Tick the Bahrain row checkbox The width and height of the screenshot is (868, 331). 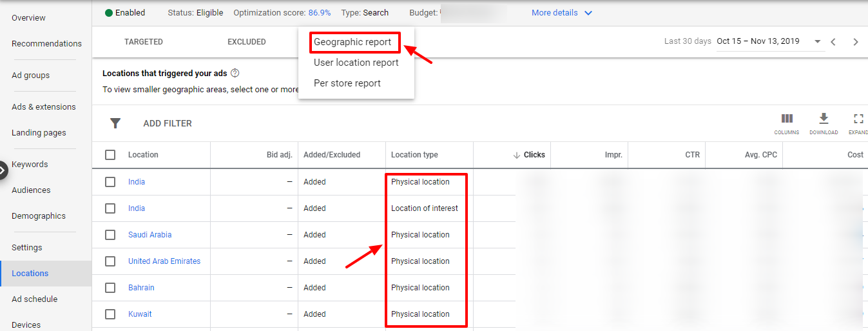110,288
